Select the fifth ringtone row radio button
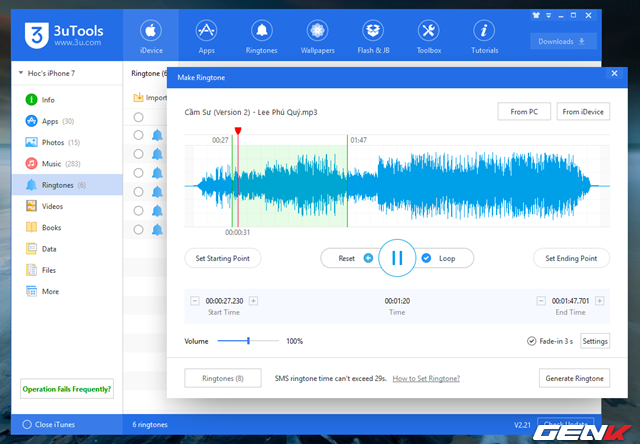Image resolution: width=640 pixels, height=444 pixels. 138,211
